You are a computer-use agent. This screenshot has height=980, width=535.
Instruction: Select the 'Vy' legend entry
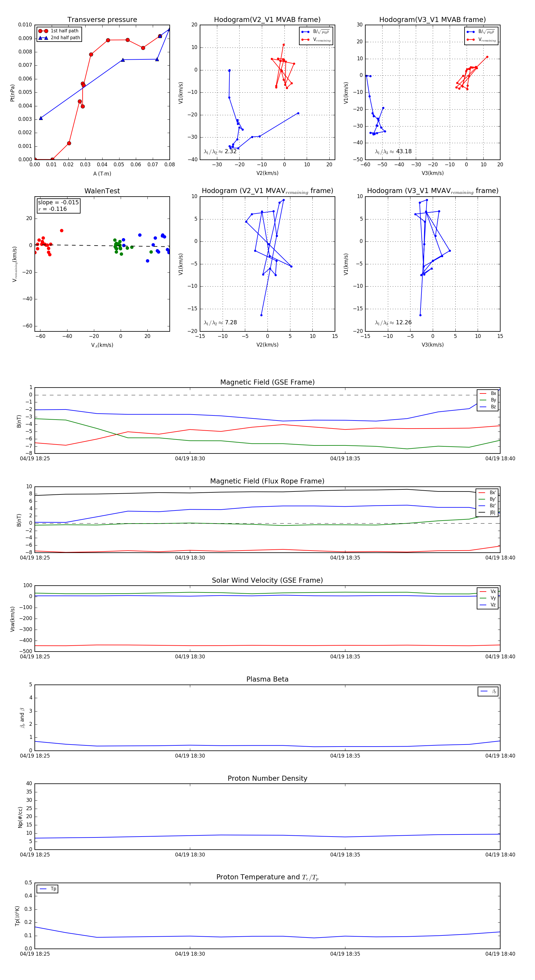click(488, 598)
